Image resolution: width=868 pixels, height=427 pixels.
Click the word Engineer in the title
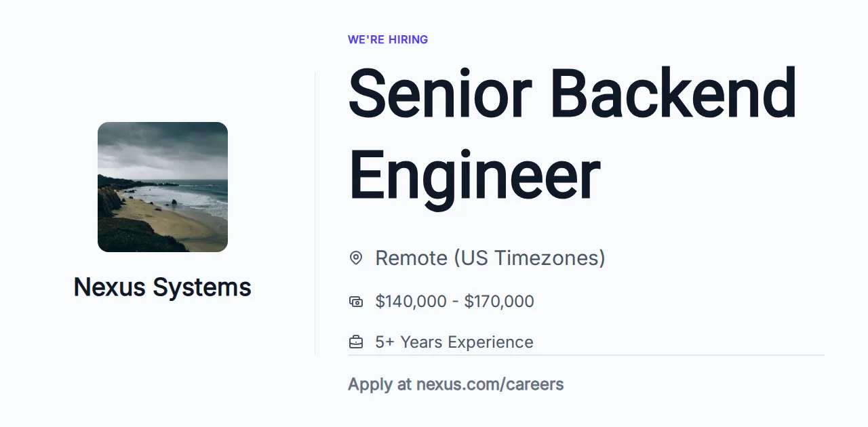[474, 175]
